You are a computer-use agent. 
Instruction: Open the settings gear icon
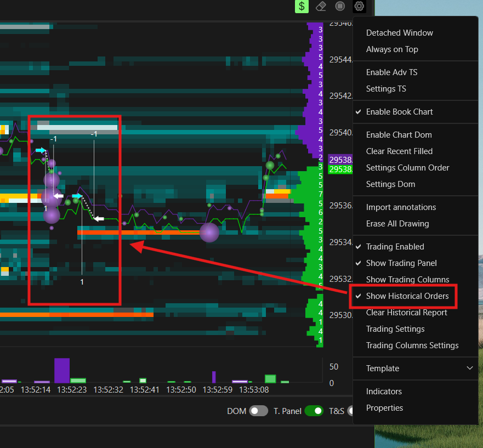coord(359,6)
